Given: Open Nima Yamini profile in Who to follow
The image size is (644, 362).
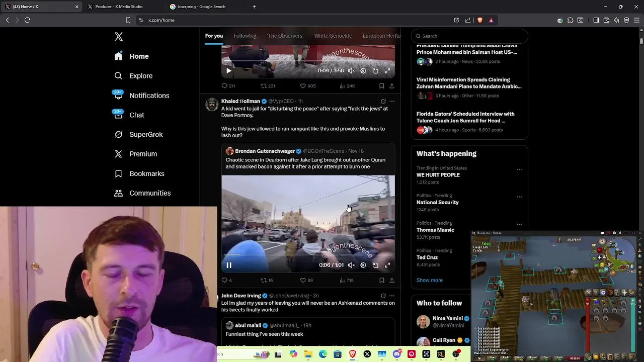Looking at the screenshot, I should click(447, 318).
